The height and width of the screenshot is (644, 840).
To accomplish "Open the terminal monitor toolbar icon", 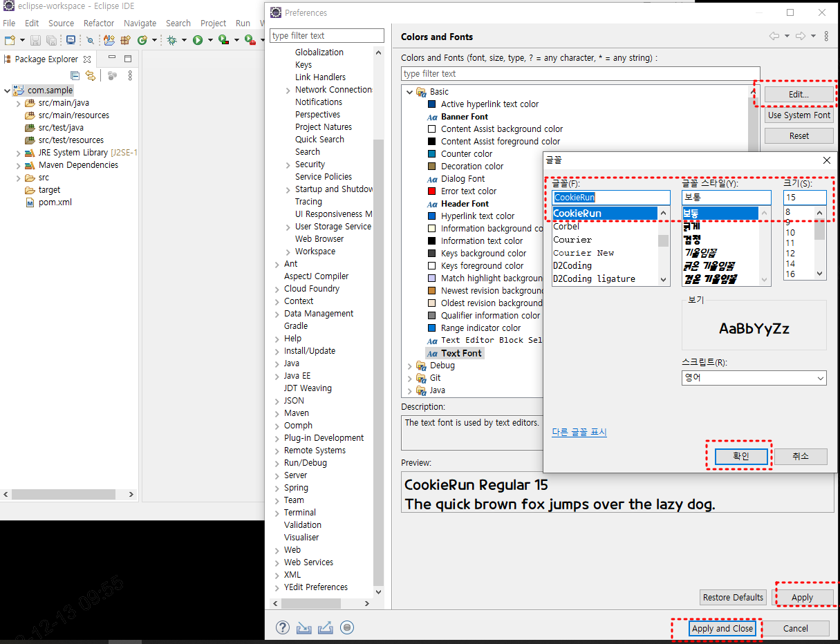I will [x=71, y=40].
